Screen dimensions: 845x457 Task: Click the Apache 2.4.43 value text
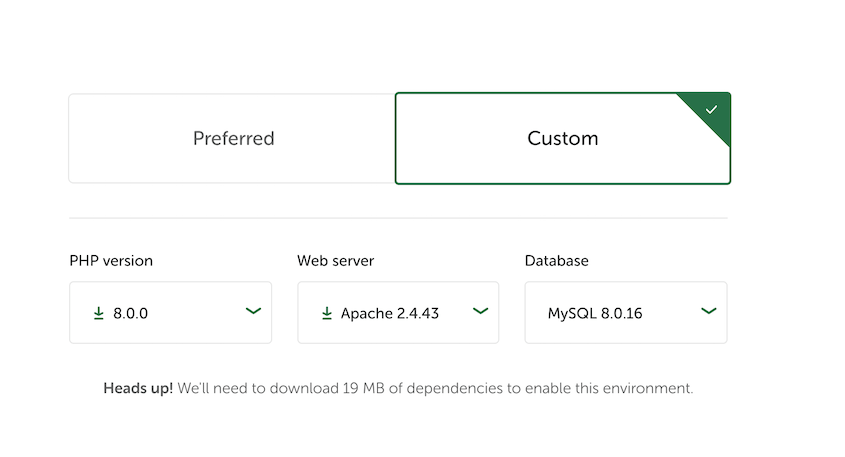(x=390, y=313)
